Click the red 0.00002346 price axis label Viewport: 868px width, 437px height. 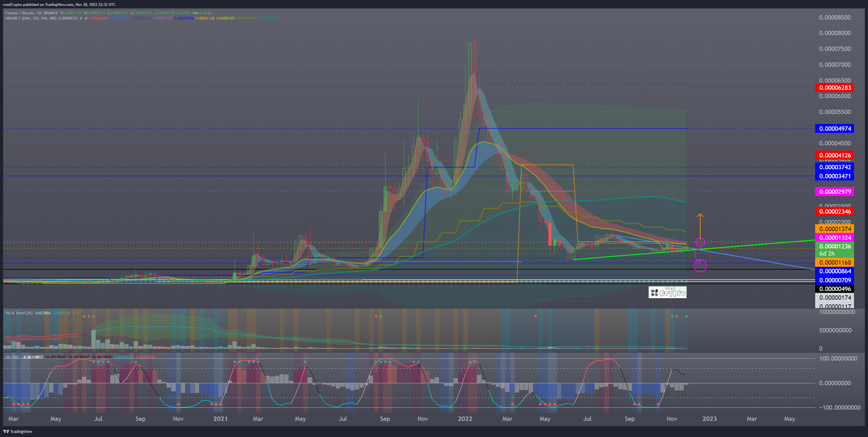pyautogui.click(x=835, y=212)
